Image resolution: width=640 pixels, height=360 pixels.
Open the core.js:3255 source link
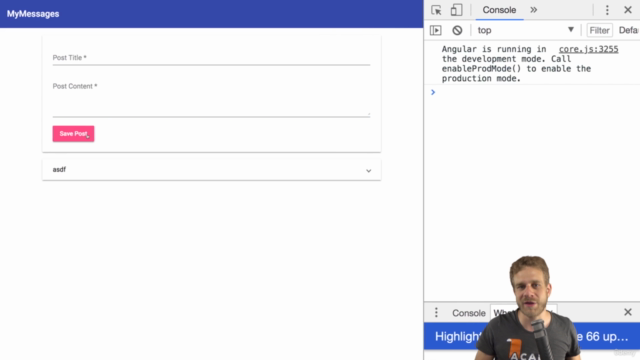(588, 49)
